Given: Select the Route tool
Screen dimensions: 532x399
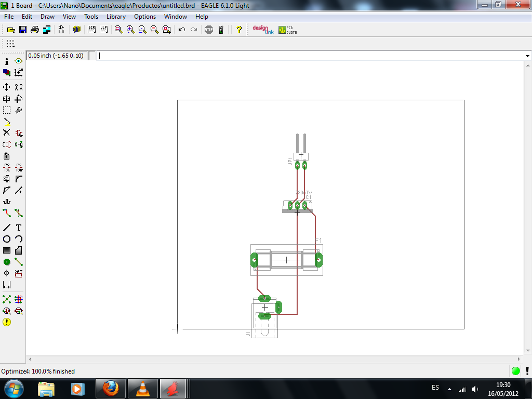Looking at the screenshot, I should pyautogui.click(x=6, y=213).
